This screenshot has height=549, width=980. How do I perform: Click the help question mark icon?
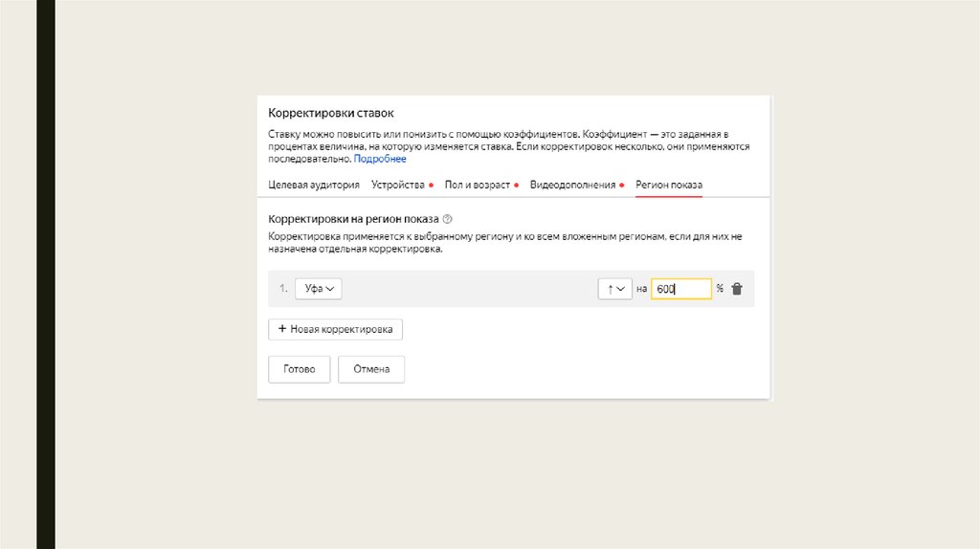(447, 219)
